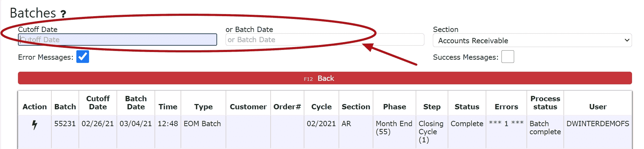Select the Phase column header

coord(394,107)
